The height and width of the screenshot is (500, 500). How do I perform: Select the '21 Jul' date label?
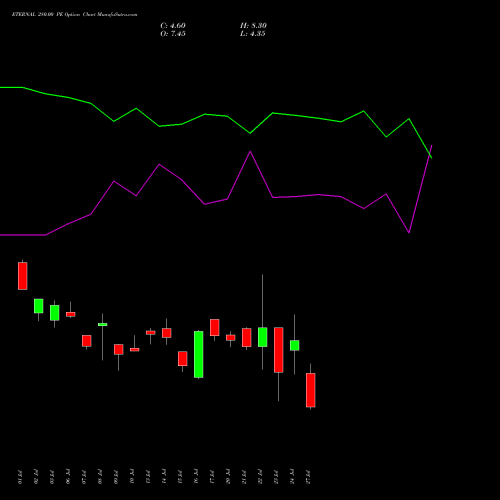click(x=244, y=477)
